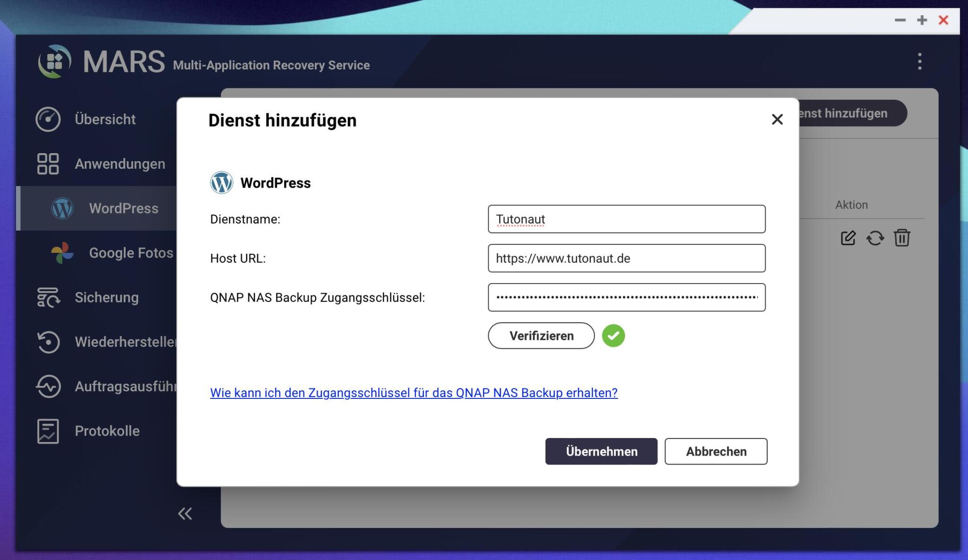The image size is (968, 560).
Task: Maximize the MARS window with plus
Action: pyautogui.click(x=922, y=20)
